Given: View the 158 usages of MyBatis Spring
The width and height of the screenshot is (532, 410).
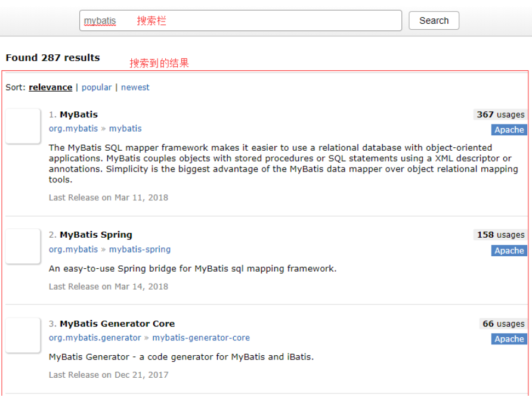Looking at the screenshot, I should [500, 235].
